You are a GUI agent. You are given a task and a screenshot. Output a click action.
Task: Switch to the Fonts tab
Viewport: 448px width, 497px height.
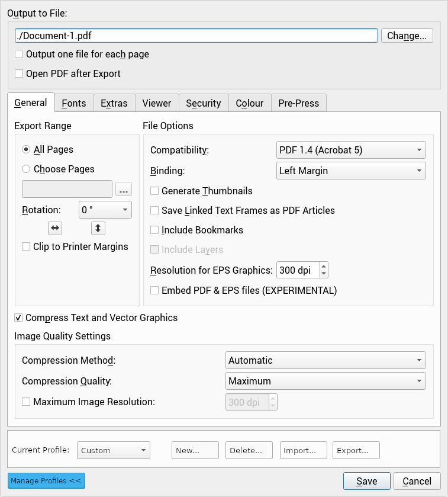(x=74, y=103)
